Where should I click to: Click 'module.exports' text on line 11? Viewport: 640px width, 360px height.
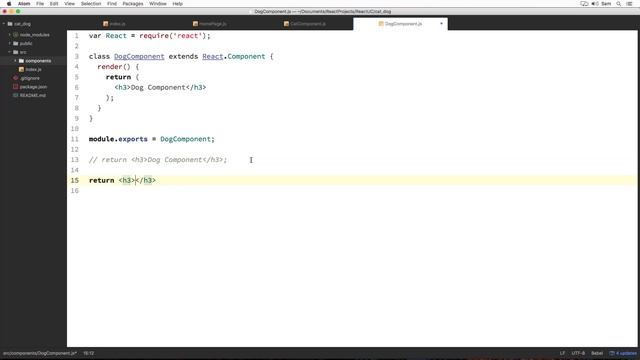coord(118,139)
